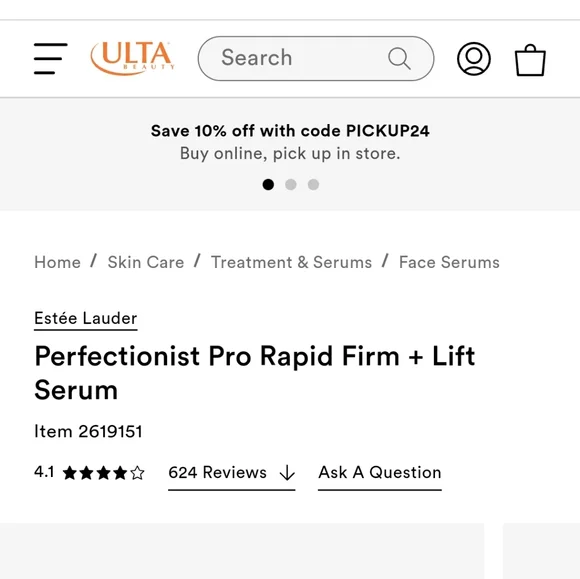Click the magnifying glass search icon

399,58
